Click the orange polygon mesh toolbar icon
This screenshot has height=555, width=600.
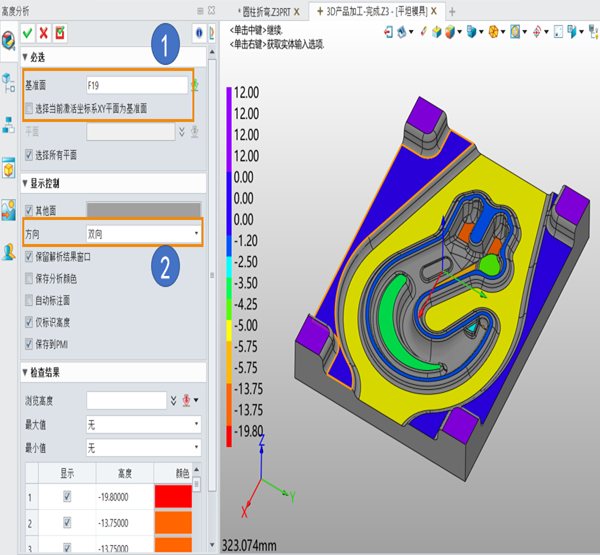point(493,32)
